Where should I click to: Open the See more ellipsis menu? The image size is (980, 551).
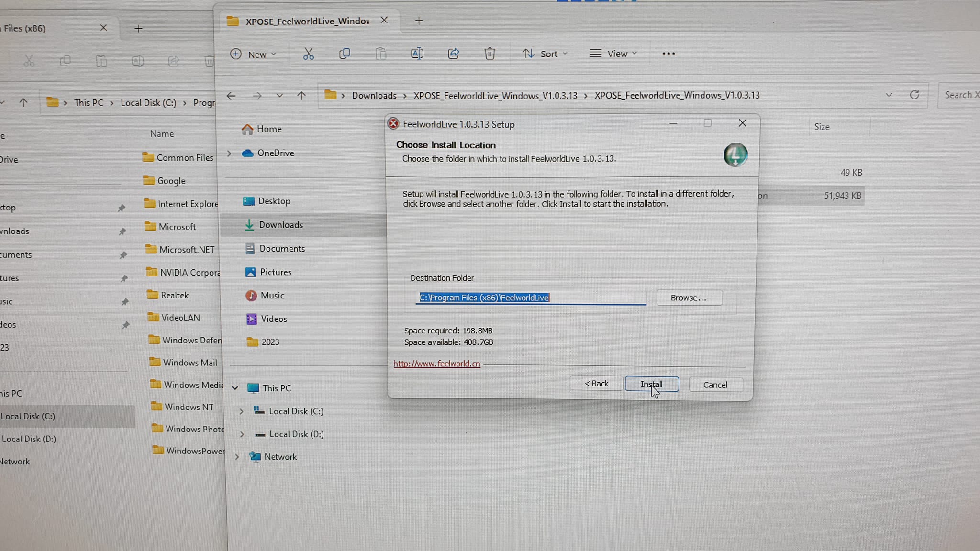668,54
